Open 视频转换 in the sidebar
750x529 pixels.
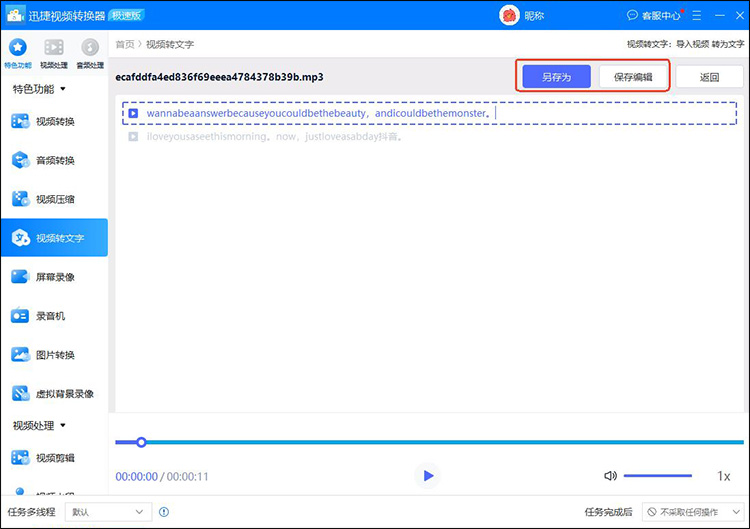pyautogui.click(x=55, y=121)
